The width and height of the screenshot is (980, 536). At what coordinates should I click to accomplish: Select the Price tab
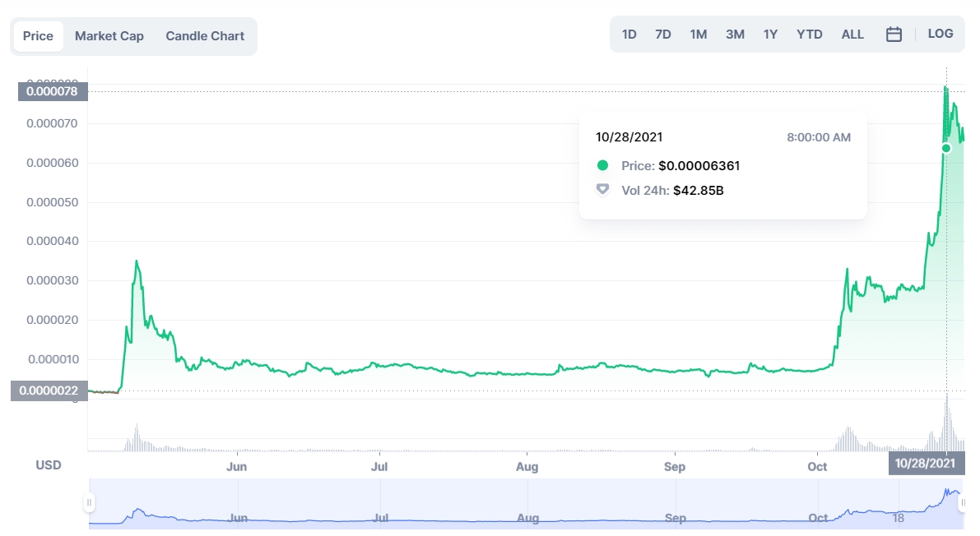click(x=39, y=36)
